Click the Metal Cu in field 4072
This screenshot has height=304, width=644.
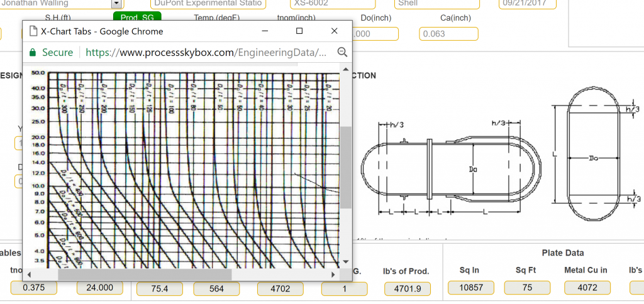coord(587,288)
